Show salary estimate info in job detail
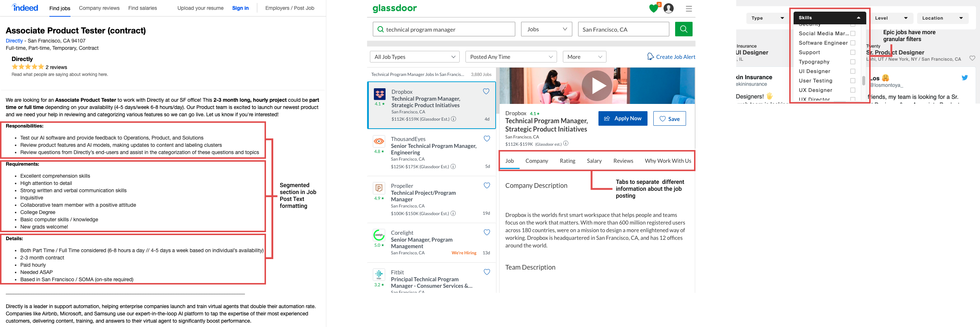The width and height of the screenshot is (980, 327). 566,144
